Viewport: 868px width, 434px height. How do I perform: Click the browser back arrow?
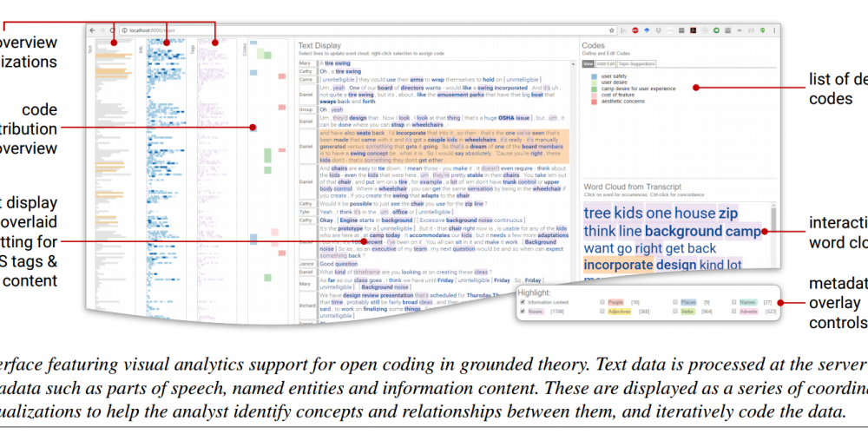92,30
